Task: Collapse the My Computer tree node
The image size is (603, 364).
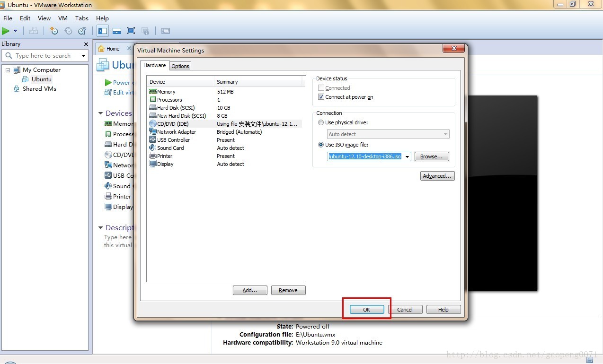Action: click(8, 70)
